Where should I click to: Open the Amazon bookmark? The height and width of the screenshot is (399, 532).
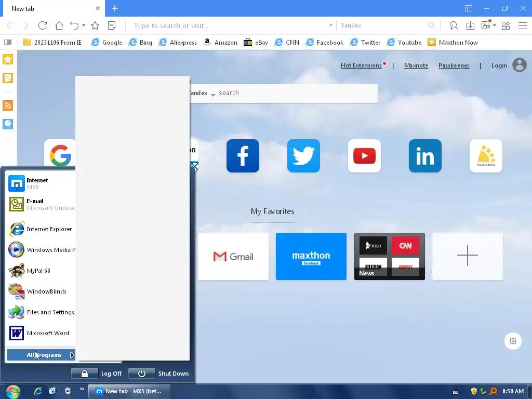point(220,43)
